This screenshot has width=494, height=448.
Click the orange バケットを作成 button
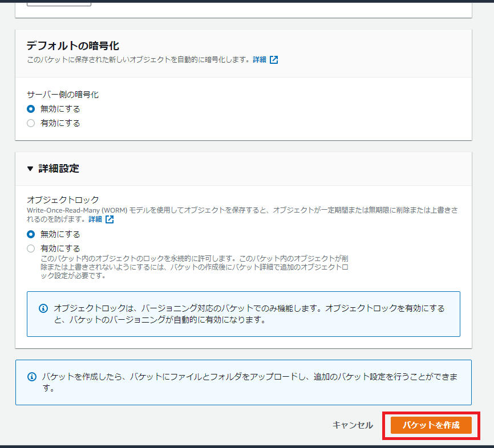431,425
